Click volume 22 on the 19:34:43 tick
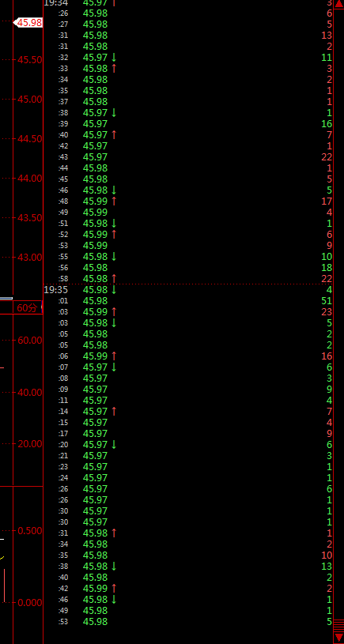 pos(327,157)
